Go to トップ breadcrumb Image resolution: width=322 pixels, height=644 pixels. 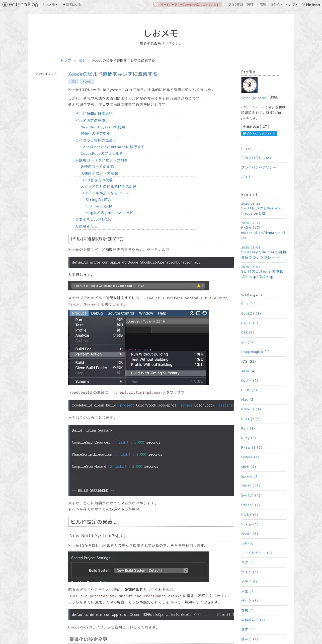click(x=66, y=60)
